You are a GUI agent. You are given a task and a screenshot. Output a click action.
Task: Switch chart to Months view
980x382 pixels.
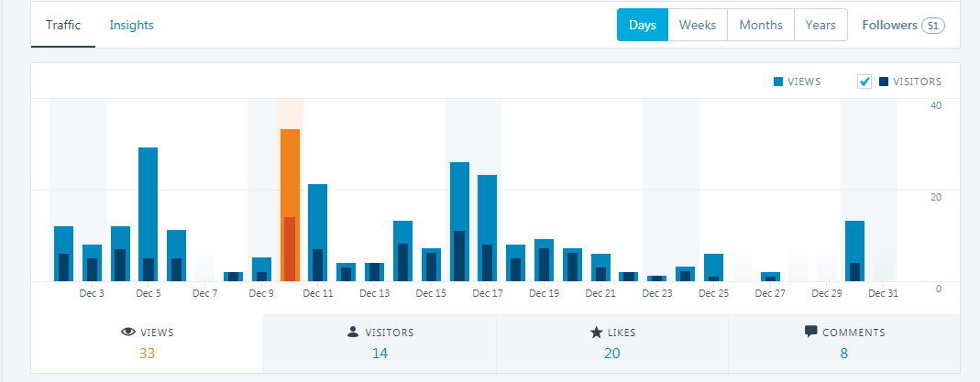761,26
